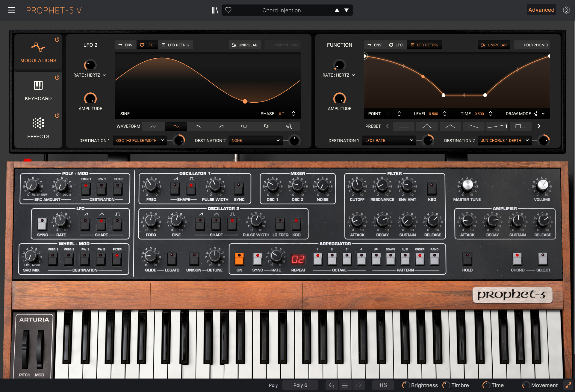The width and height of the screenshot is (575, 392).
Task: Open edit history list icon
Action: [345, 385]
